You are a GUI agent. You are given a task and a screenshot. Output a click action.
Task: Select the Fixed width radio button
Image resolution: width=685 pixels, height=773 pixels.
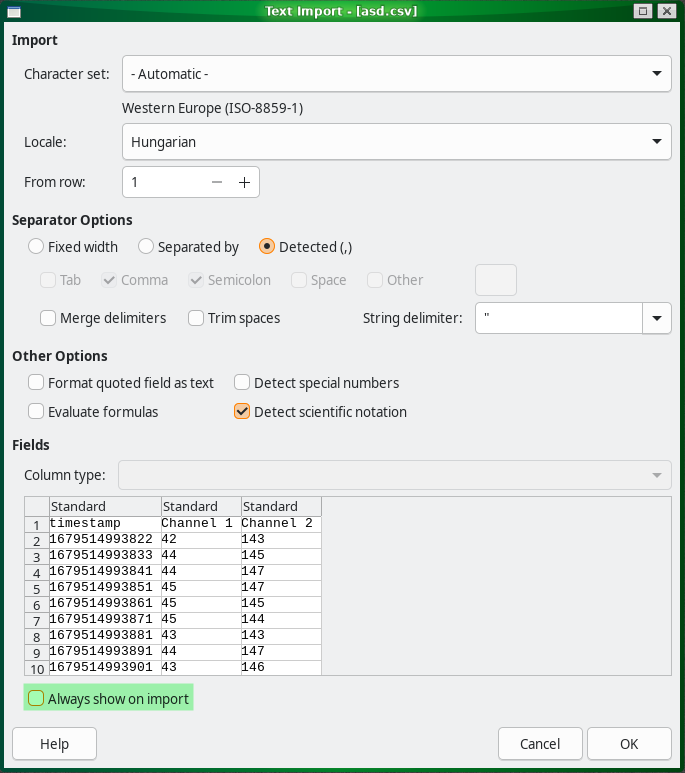37,246
